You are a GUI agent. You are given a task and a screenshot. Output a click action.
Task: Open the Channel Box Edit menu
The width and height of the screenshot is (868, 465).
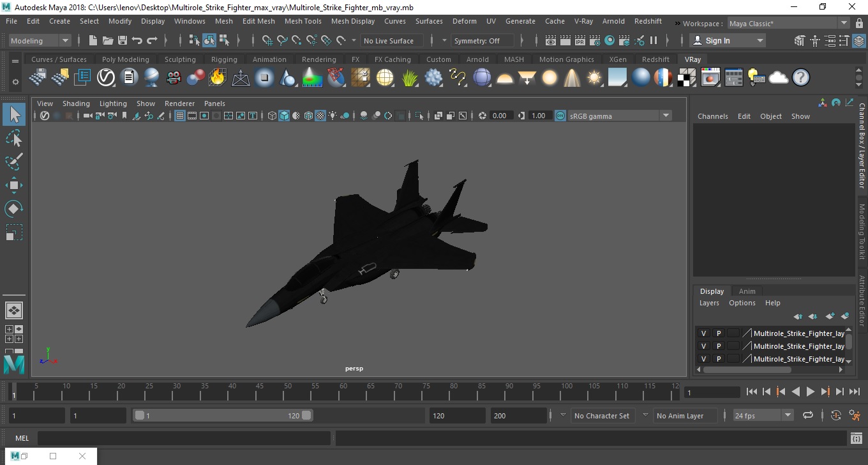click(x=744, y=116)
